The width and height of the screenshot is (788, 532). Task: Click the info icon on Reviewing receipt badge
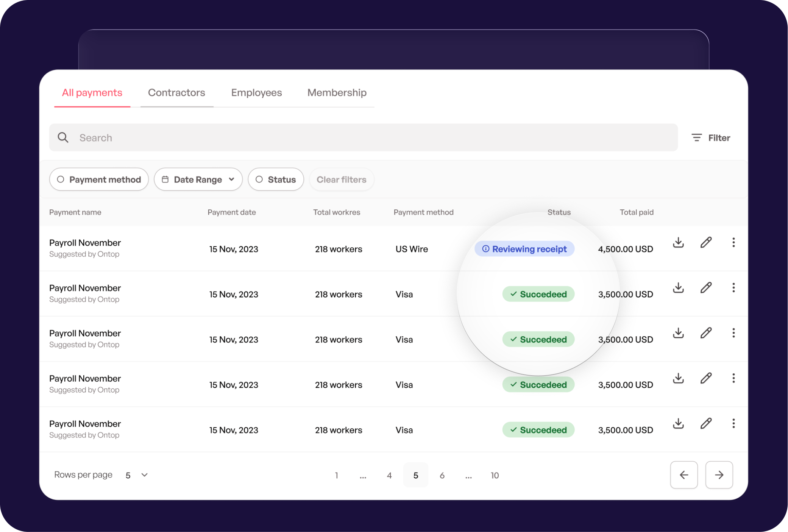pyautogui.click(x=485, y=249)
